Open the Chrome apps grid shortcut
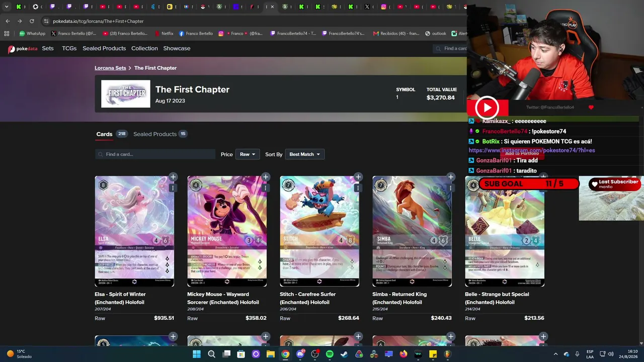The height and width of the screenshot is (362, 644). click(7, 34)
